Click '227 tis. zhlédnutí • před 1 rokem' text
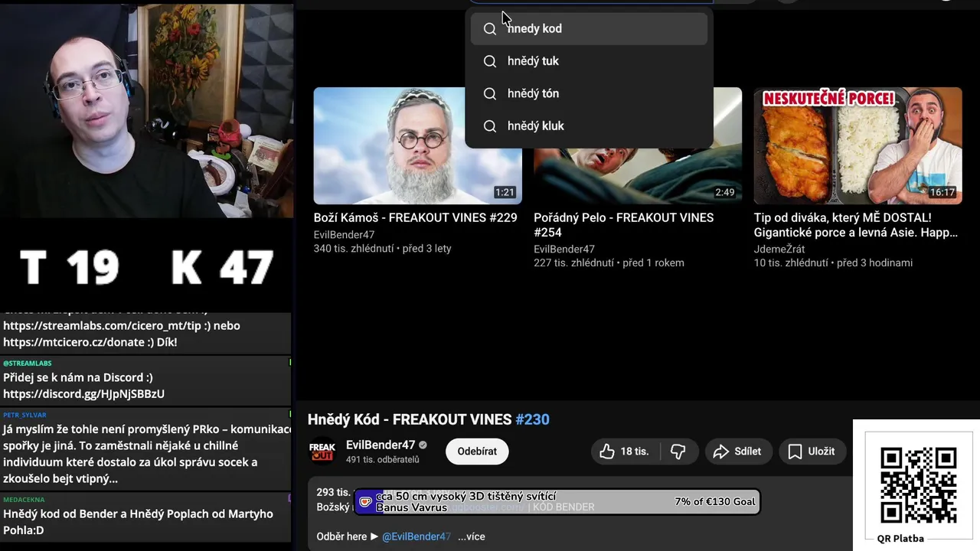 coord(609,262)
